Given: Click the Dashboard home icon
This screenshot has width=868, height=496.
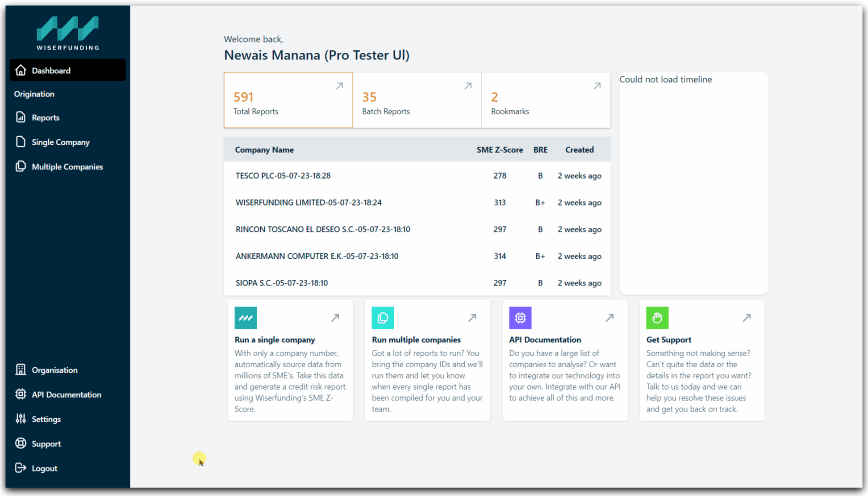Looking at the screenshot, I should tap(21, 70).
